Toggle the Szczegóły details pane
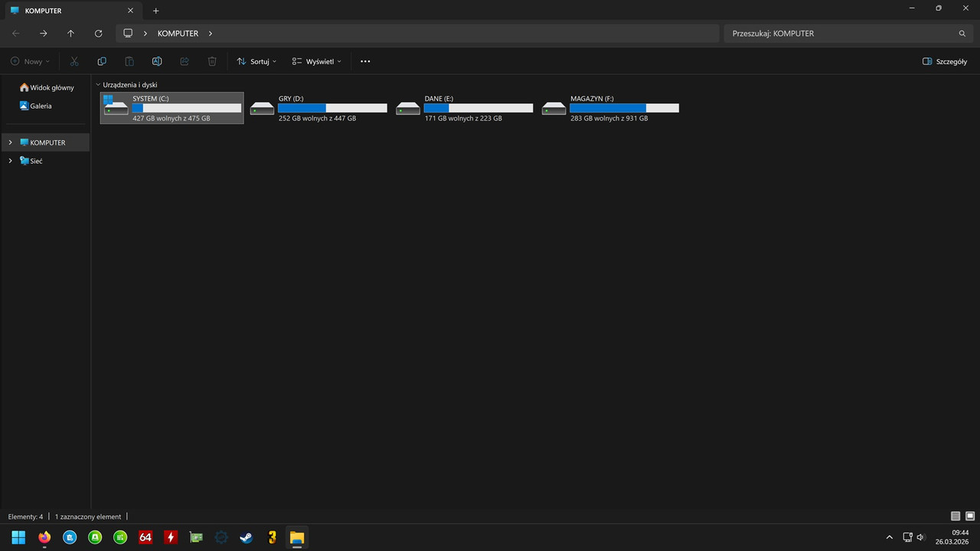 click(x=945, y=61)
